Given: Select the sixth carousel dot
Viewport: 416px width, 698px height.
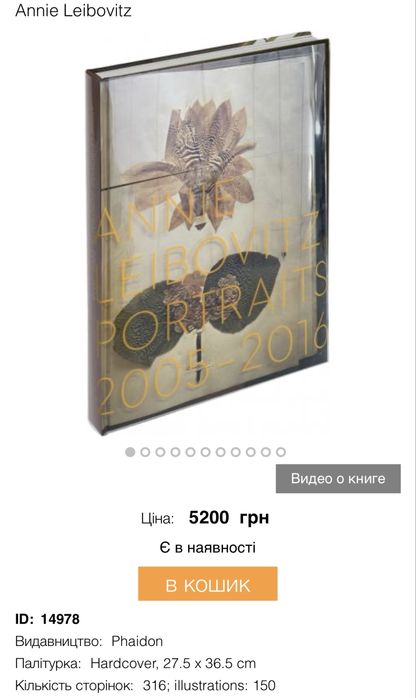Looking at the screenshot, I should [x=205, y=452].
